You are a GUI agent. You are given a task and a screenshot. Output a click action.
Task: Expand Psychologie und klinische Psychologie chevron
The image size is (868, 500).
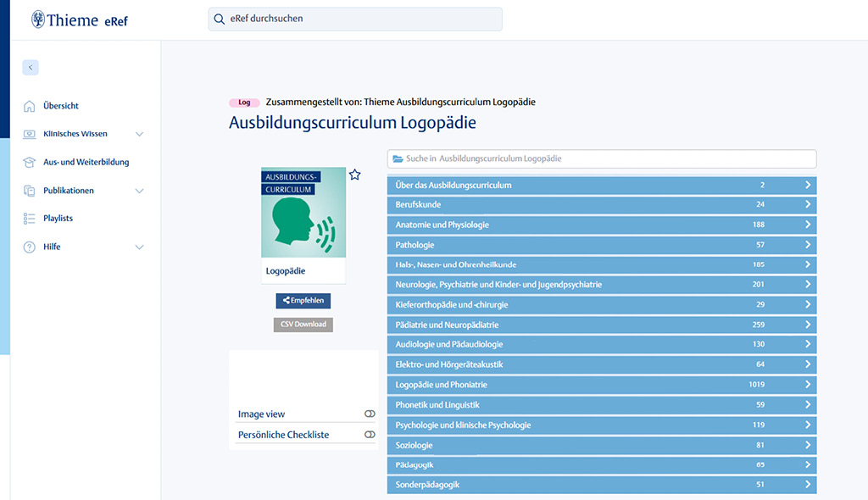[808, 425]
